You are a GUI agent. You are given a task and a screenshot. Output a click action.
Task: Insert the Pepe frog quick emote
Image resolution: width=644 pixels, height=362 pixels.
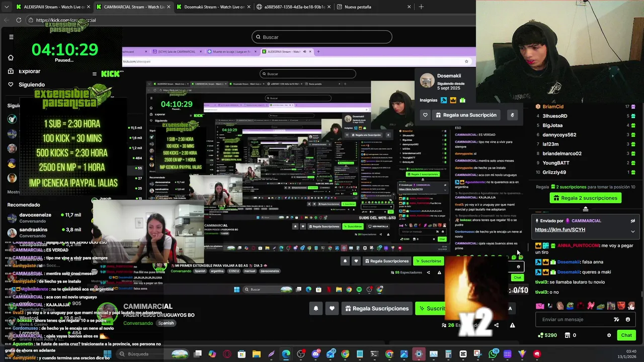[570, 306]
